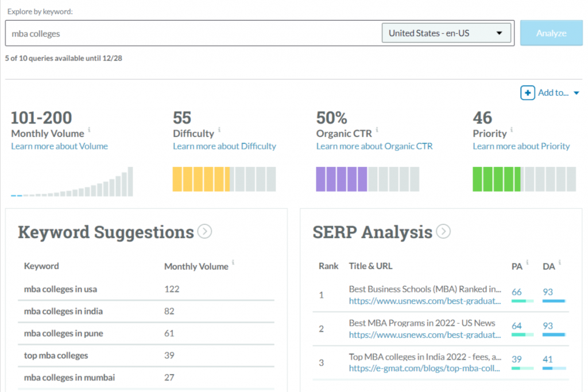Open Learn more about Volume link
Image resolution: width=588 pixels, height=392 pixels.
click(x=59, y=146)
